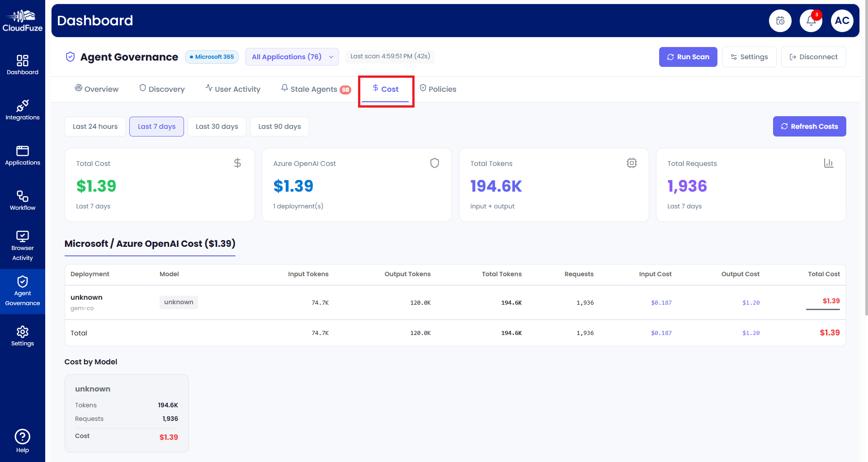This screenshot has height=462, width=868.
Task: Click the dollar icon in Total Cost card
Action: (237, 163)
